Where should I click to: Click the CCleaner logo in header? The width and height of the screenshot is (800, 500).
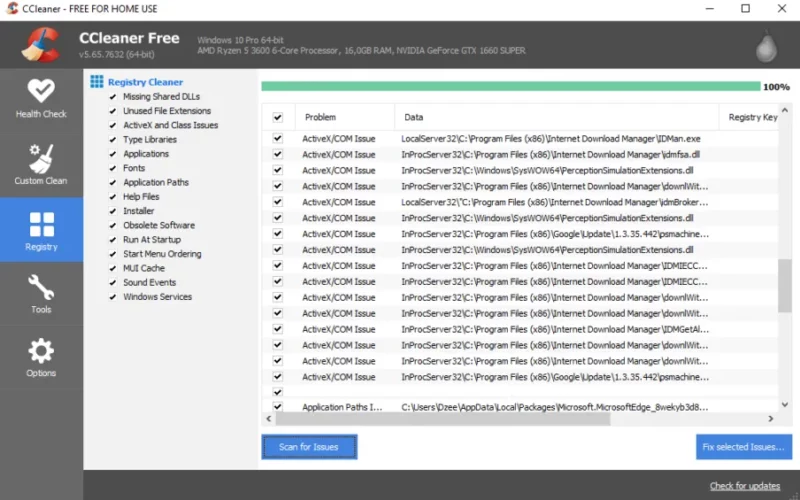[x=41, y=45]
